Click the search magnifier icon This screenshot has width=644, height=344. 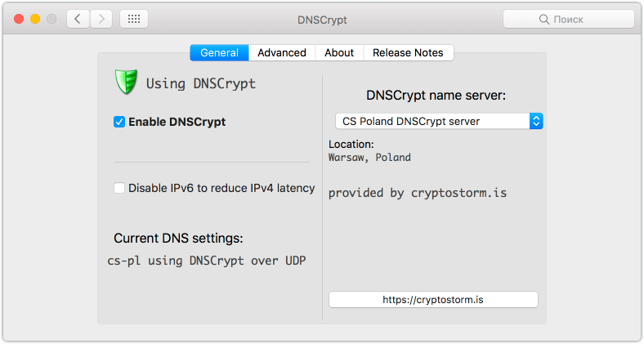543,20
